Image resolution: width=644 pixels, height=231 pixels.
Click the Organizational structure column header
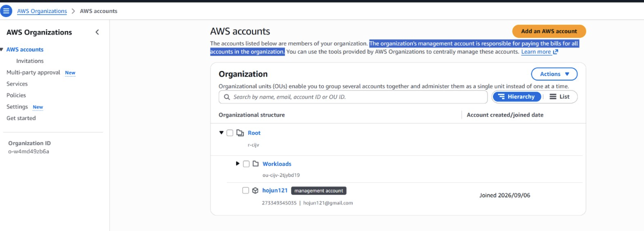[x=251, y=115]
